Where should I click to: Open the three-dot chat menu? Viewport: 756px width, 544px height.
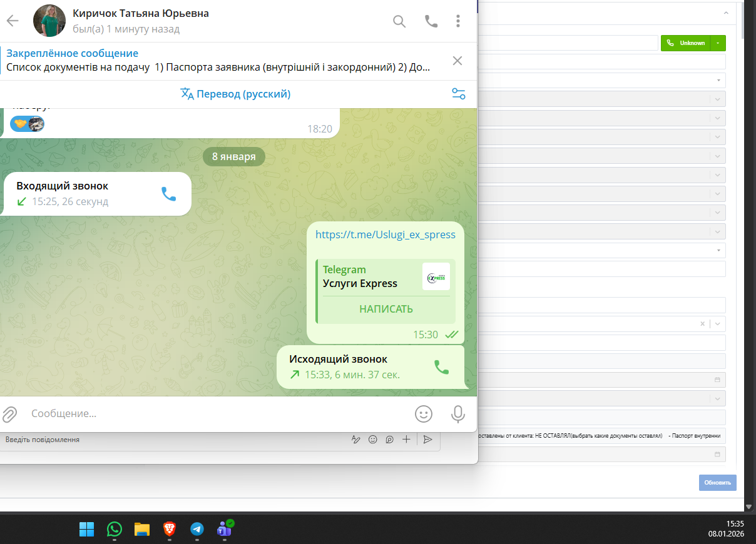pos(458,21)
